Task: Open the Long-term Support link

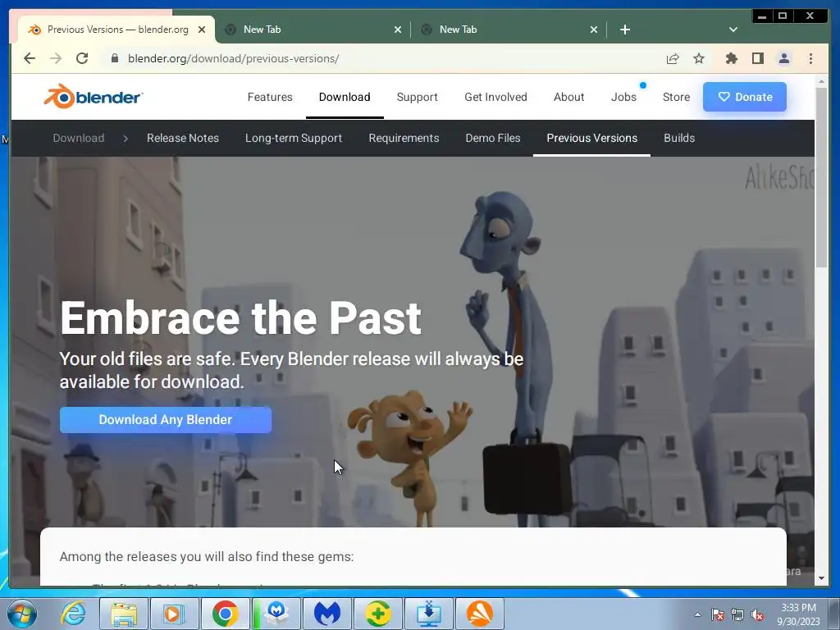Action: point(294,138)
